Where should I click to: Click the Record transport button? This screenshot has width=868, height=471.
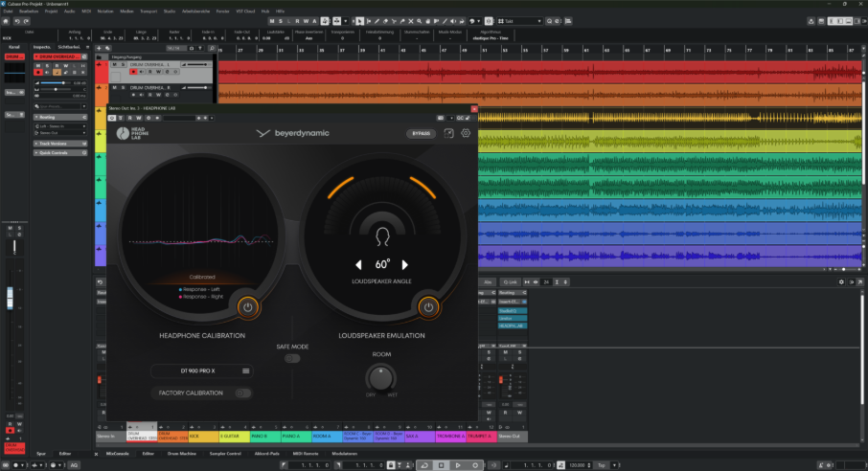pos(475,465)
